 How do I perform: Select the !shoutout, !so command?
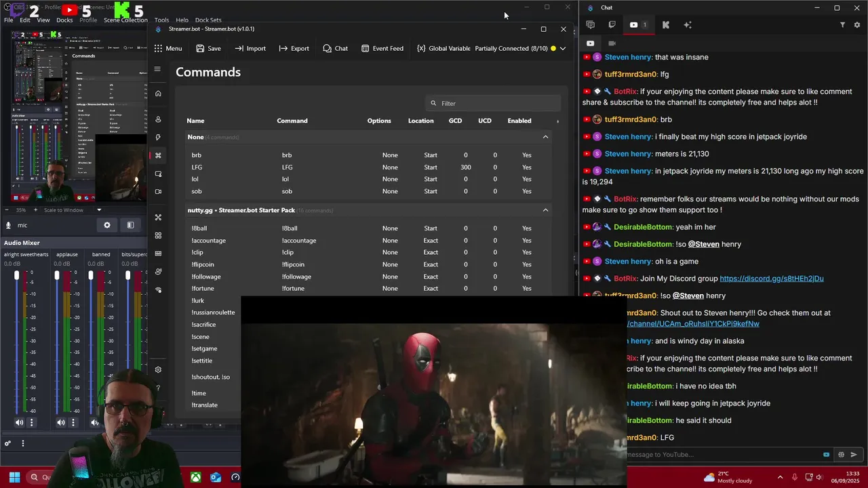211,377
